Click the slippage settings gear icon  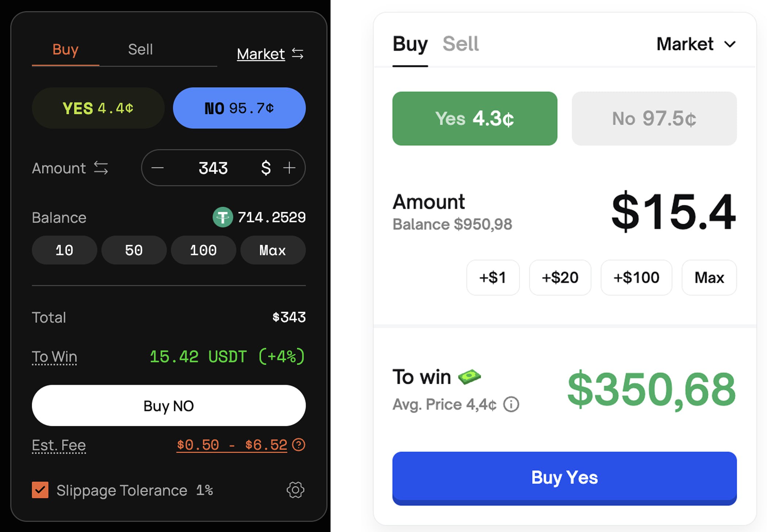(295, 490)
